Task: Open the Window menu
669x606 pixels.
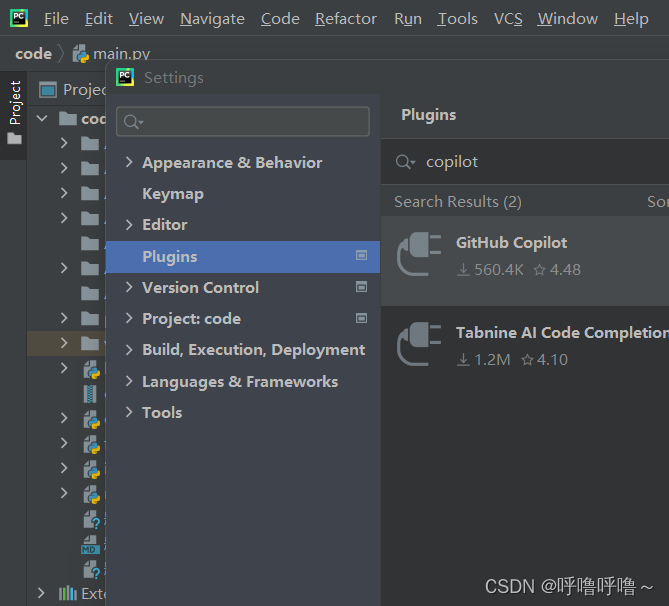Action: (x=567, y=19)
